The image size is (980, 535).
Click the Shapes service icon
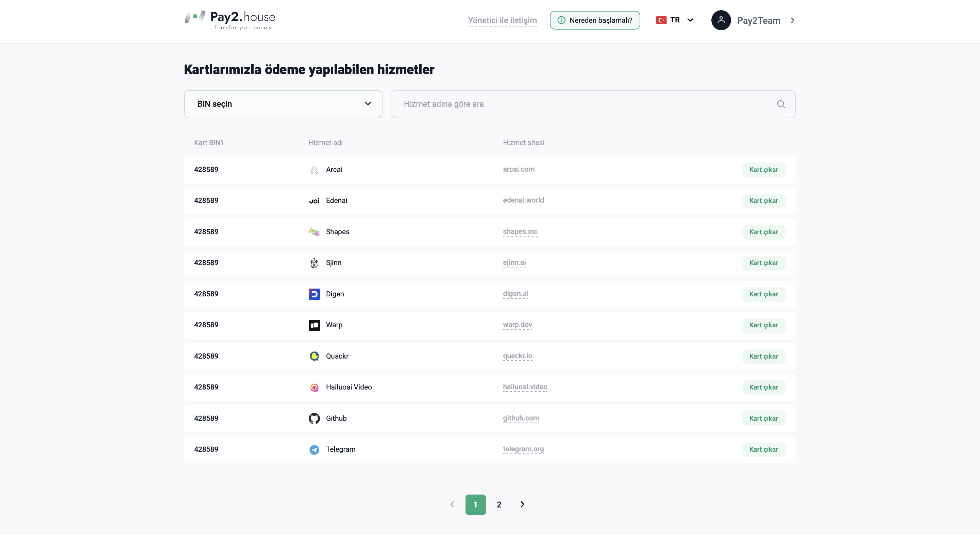click(x=314, y=232)
